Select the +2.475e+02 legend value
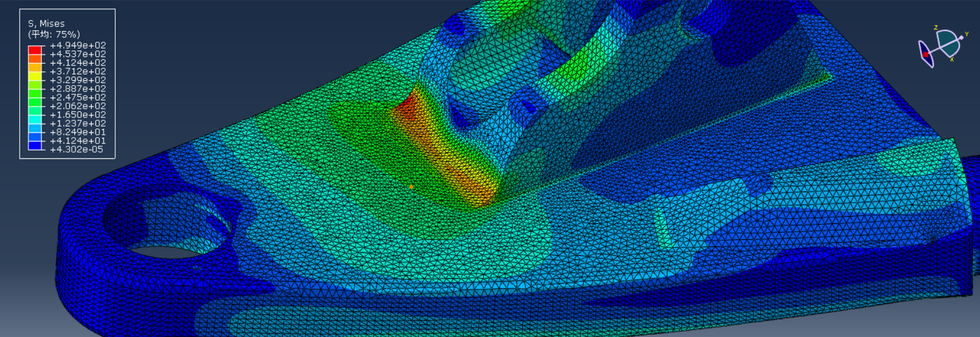980x337 pixels. tap(78, 97)
